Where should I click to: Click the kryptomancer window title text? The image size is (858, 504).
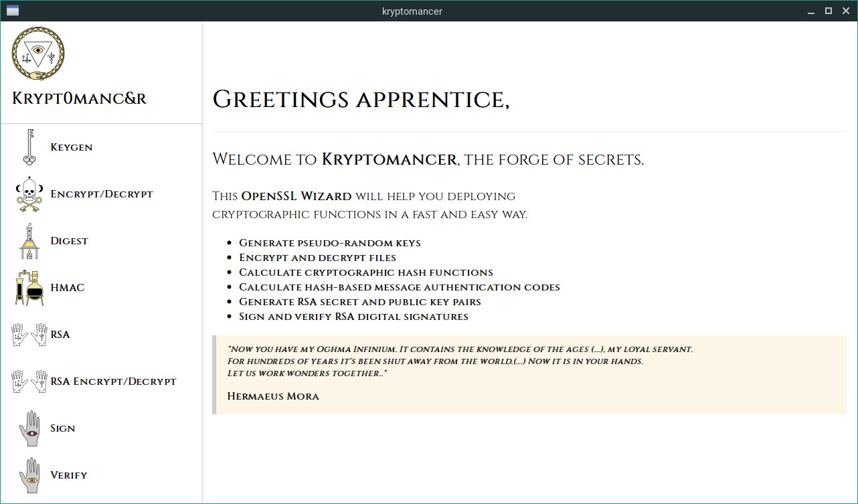tap(412, 11)
